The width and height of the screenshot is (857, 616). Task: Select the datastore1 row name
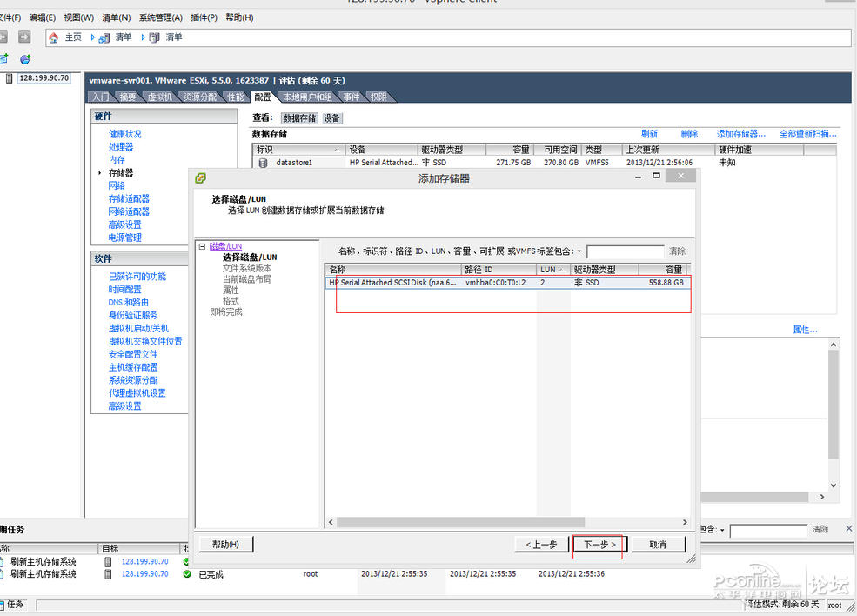pyautogui.click(x=294, y=163)
